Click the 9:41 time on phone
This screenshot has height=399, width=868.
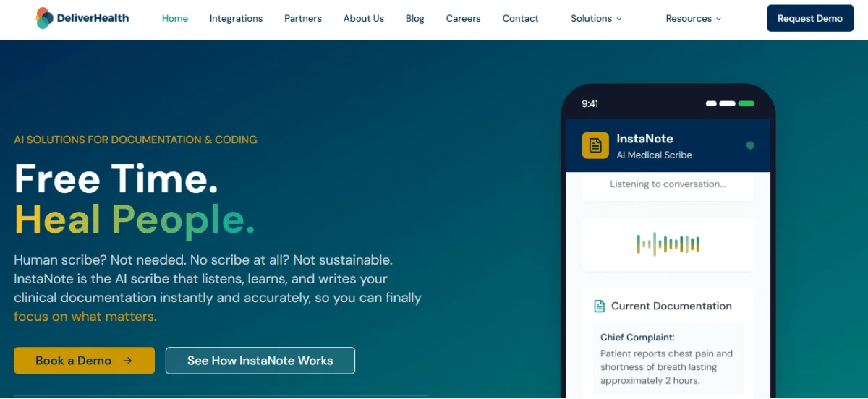click(590, 104)
